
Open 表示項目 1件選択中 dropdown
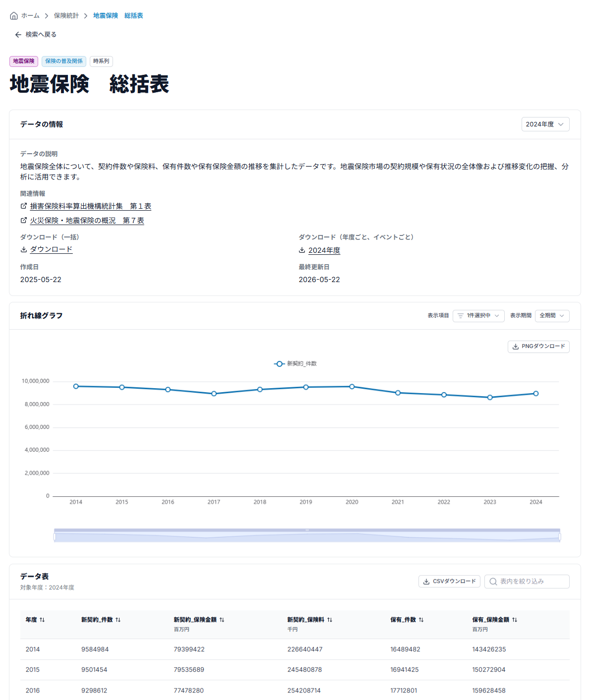click(x=478, y=316)
